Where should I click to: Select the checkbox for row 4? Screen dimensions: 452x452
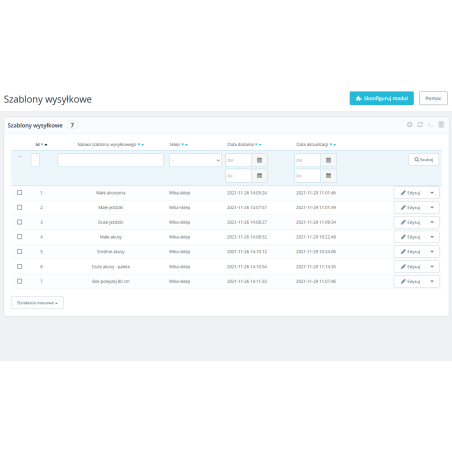click(20, 237)
